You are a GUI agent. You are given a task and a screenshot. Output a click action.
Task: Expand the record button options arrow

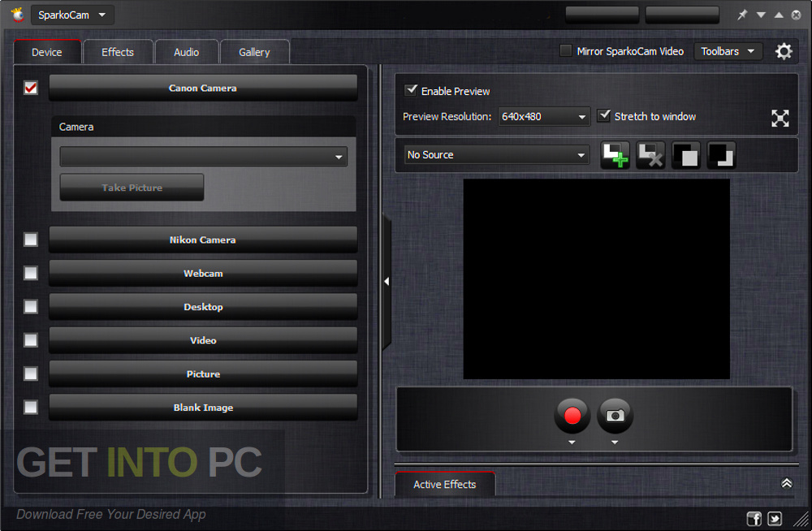[x=572, y=442]
